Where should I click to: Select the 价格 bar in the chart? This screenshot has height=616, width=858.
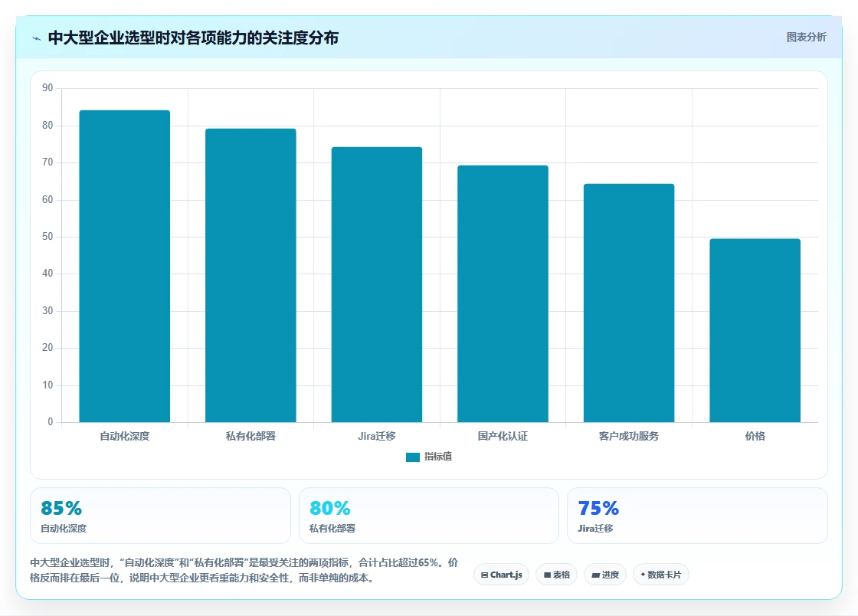(755, 330)
